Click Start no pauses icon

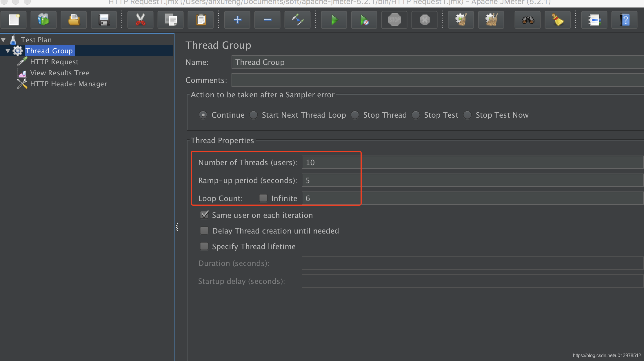(364, 20)
